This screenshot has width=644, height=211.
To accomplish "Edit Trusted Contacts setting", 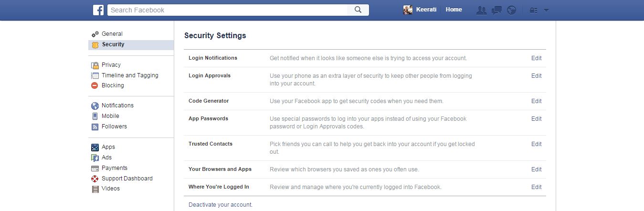I will click(x=537, y=144).
